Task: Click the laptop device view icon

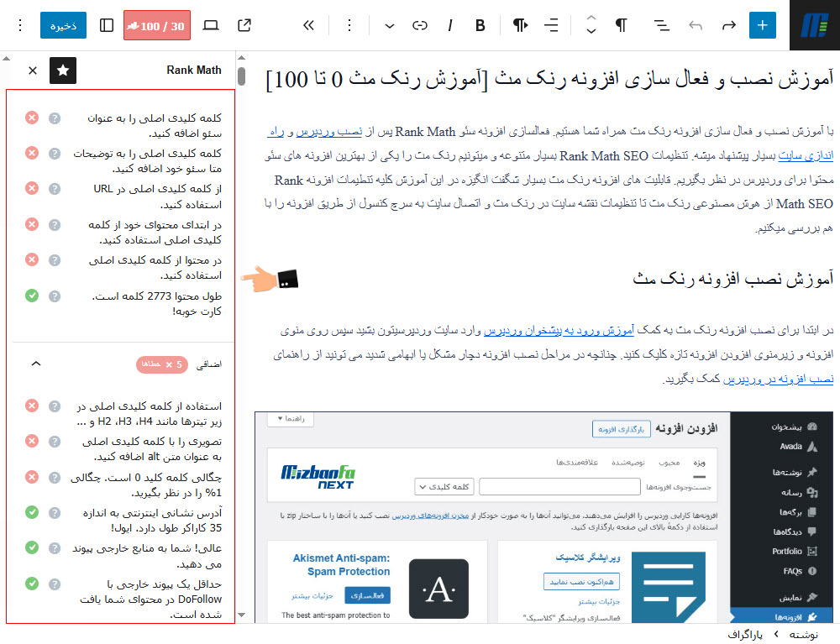Action: click(211, 25)
